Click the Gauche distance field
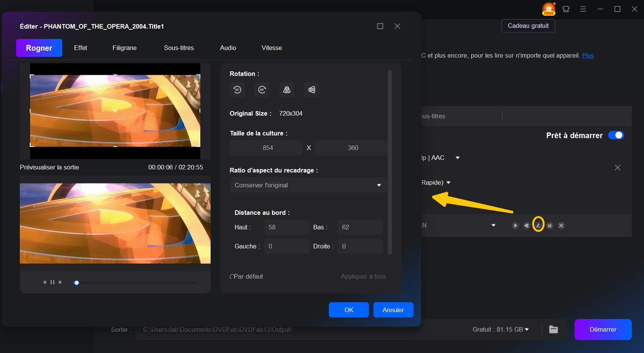 click(x=287, y=246)
